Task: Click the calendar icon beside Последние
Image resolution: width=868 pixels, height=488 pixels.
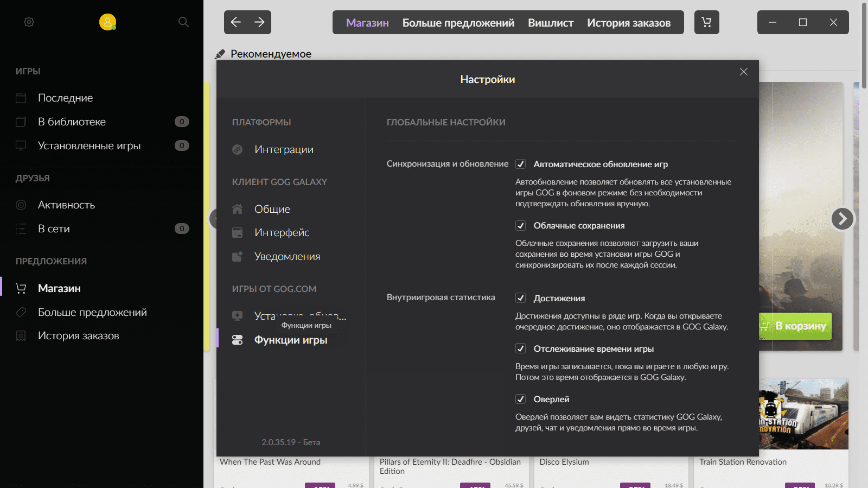Action: (x=21, y=98)
